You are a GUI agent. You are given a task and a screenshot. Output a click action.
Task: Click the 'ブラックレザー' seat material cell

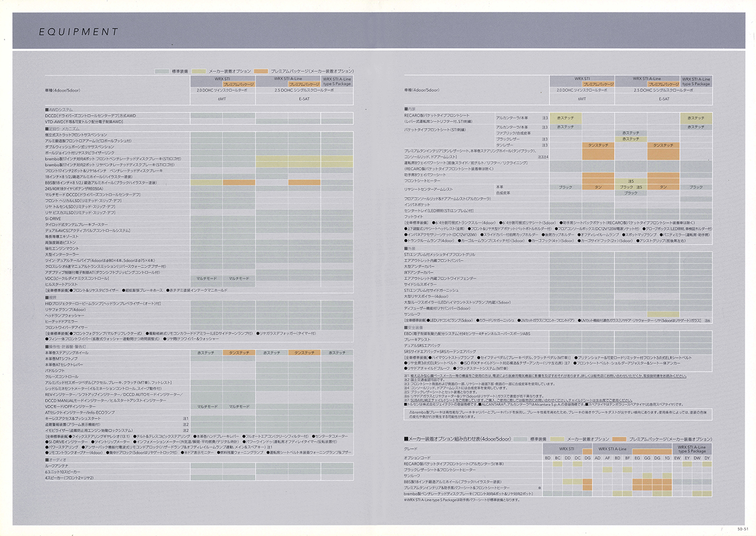click(507, 139)
